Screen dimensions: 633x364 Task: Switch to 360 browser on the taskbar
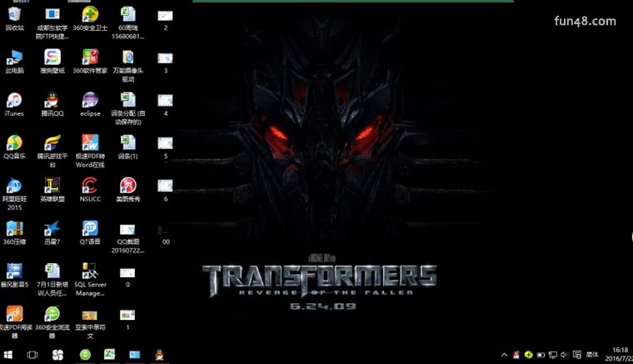pos(85,355)
